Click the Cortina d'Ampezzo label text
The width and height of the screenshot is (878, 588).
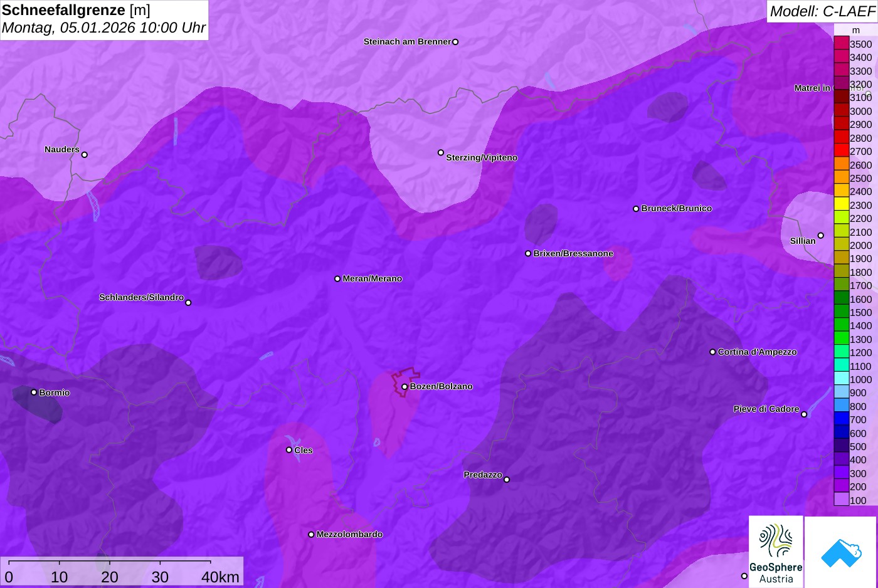click(x=758, y=352)
